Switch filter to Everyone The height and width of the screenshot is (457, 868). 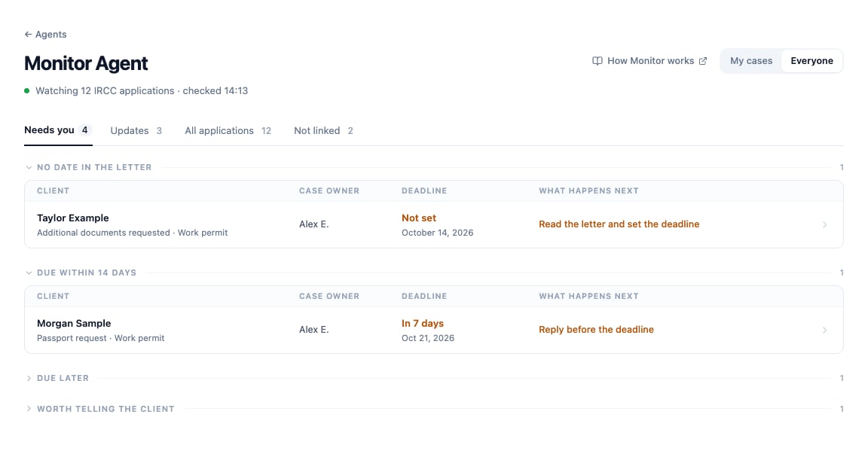pos(811,61)
